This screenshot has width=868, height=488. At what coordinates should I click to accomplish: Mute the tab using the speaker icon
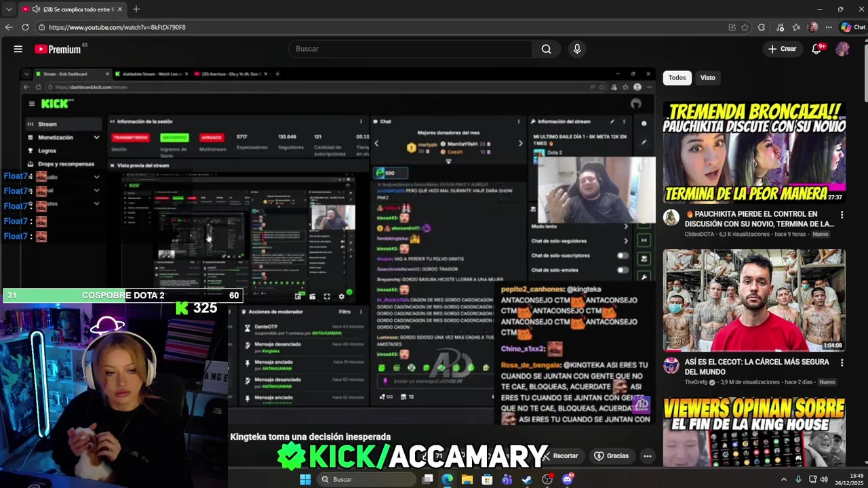36,9
